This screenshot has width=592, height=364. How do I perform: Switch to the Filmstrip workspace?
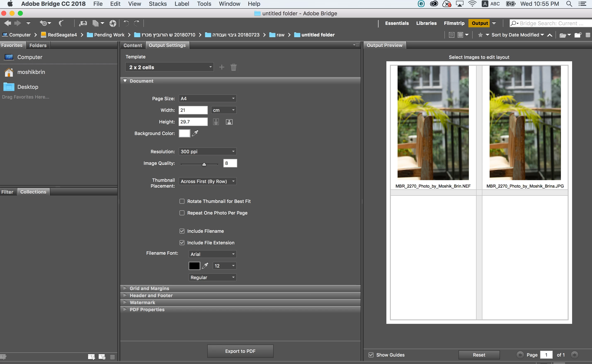point(454,23)
